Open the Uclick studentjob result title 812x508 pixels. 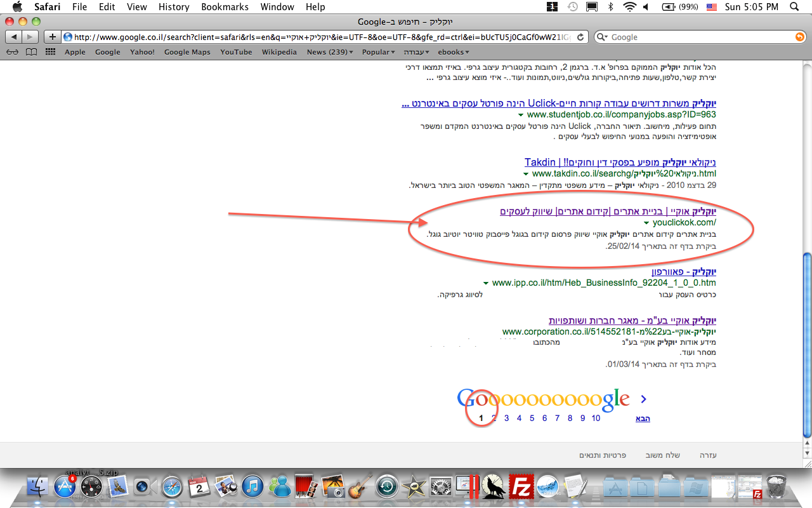[559, 104]
